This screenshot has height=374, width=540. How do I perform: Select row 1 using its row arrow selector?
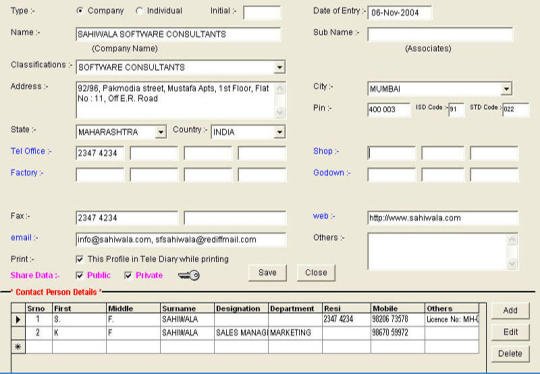pos(18,320)
